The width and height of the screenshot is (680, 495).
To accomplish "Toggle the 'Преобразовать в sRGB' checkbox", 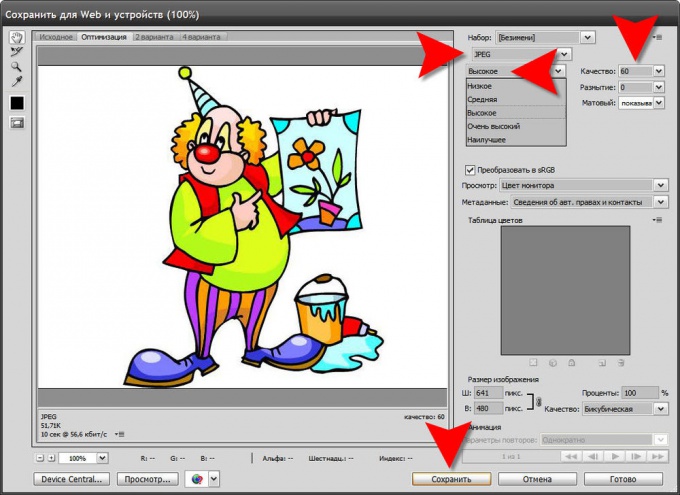I will (470, 170).
